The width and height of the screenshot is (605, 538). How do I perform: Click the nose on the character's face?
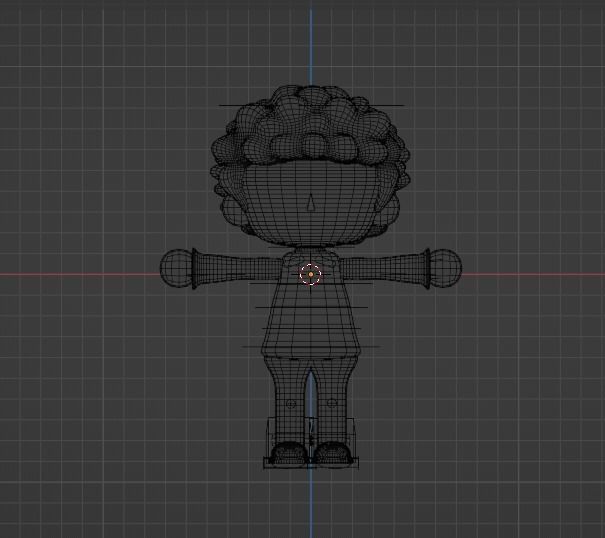coord(311,203)
